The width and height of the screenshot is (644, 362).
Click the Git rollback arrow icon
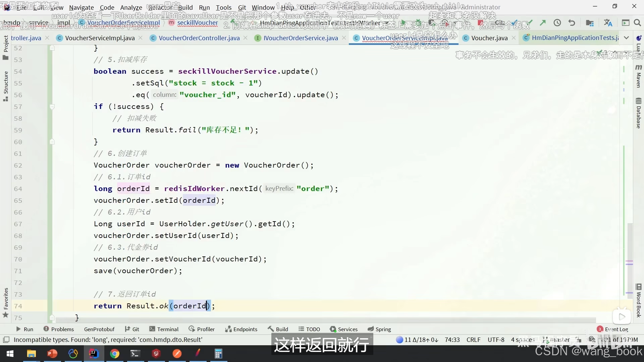pos(572,23)
